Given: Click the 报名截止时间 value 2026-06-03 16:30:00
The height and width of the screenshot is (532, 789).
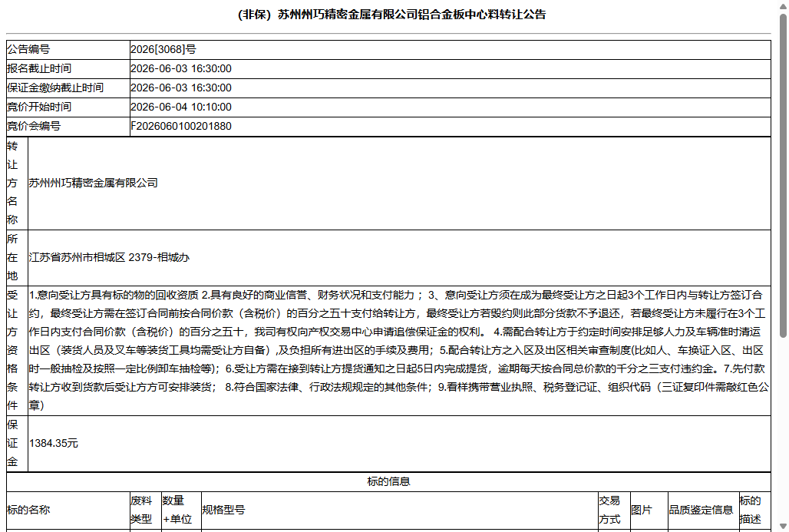Looking at the screenshot, I should (181, 69).
